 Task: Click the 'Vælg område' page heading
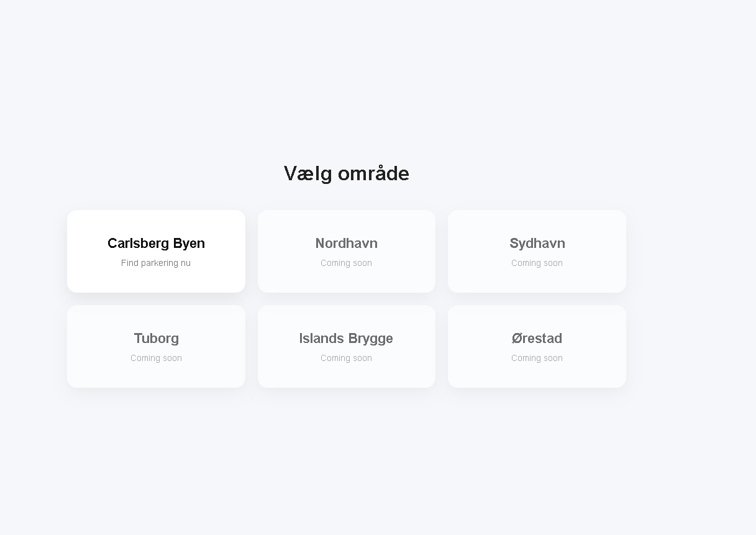[346, 173]
